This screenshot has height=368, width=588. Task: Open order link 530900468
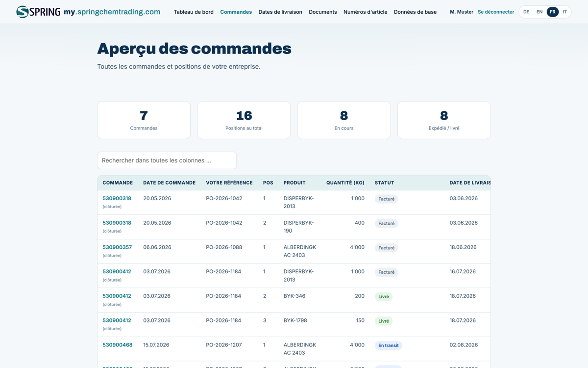117,345
